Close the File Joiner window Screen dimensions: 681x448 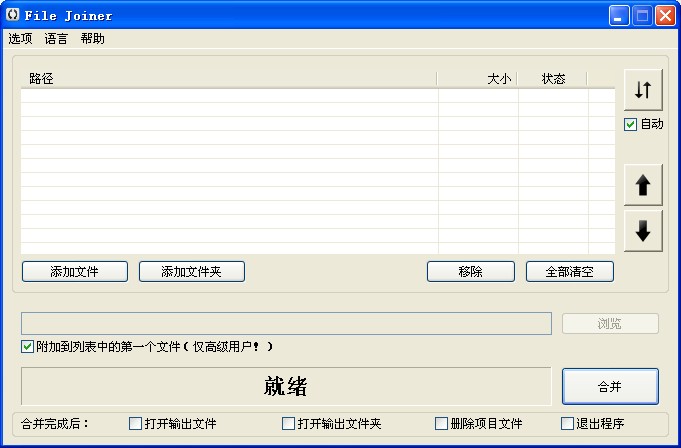(x=665, y=16)
